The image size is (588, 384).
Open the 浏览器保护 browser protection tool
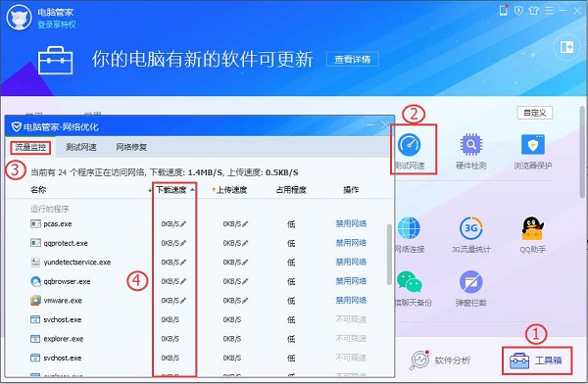point(532,151)
